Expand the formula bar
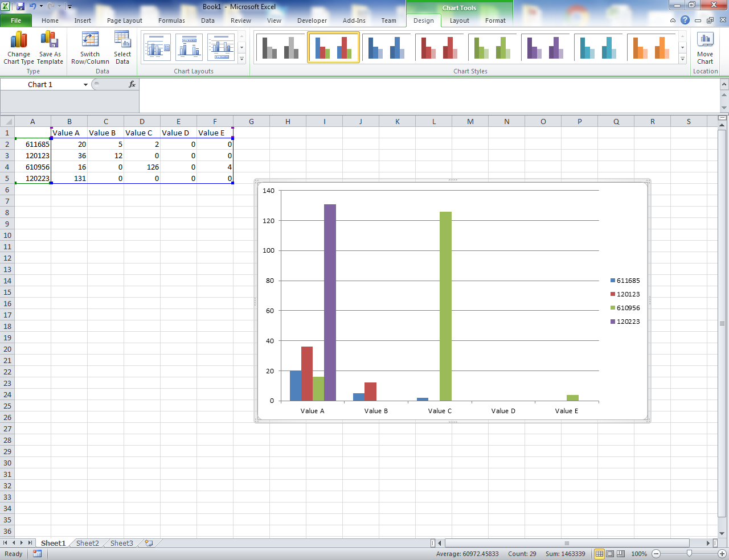This screenshot has height=560, width=729. coord(724,84)
